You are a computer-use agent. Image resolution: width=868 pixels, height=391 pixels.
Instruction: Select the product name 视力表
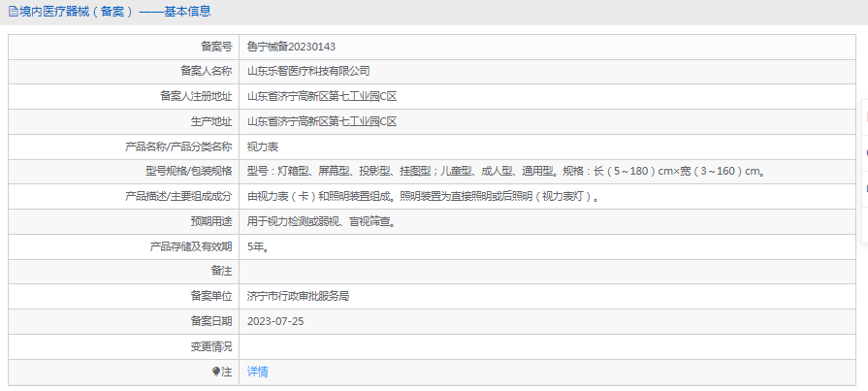tap(263, 147)
